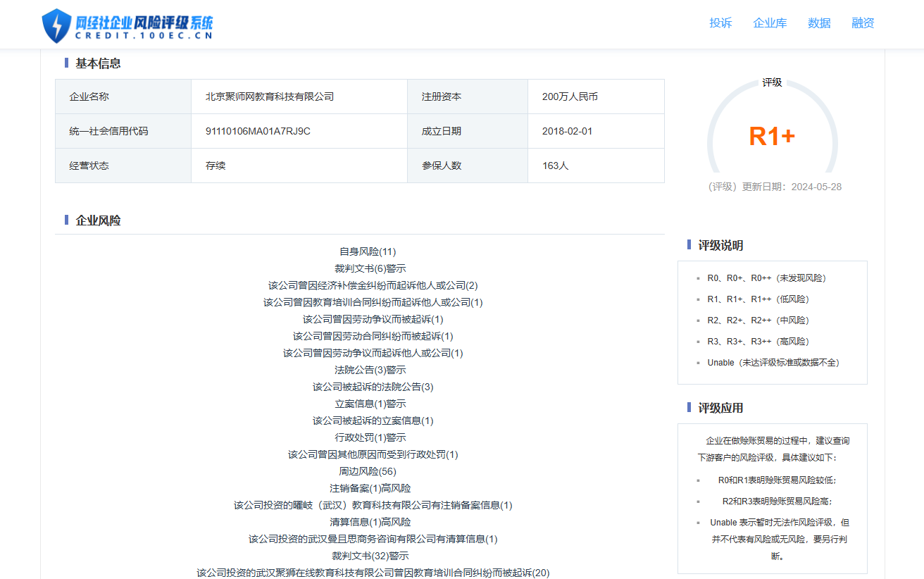Click the R1、R1+、R1++ (低风险) item
Screen dimensions: 924x579
click(758, 299)
